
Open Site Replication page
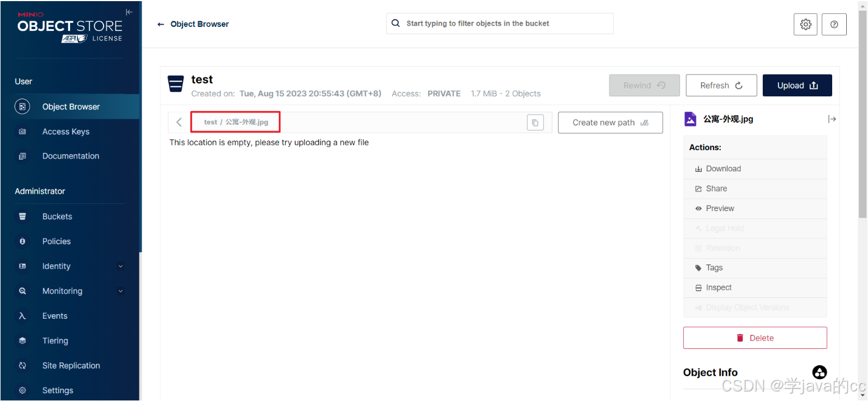71,366
